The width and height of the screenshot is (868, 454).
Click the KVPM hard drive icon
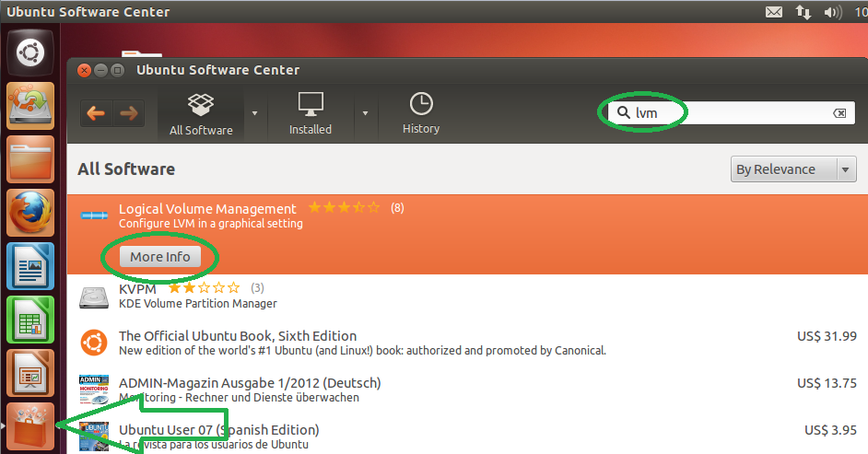[94, 297]
